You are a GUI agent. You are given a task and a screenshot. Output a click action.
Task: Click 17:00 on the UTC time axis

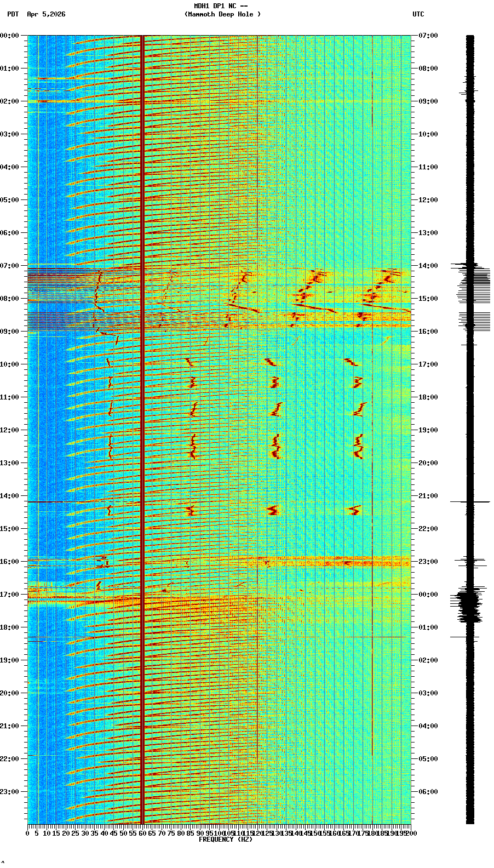[x=428, y=364]
